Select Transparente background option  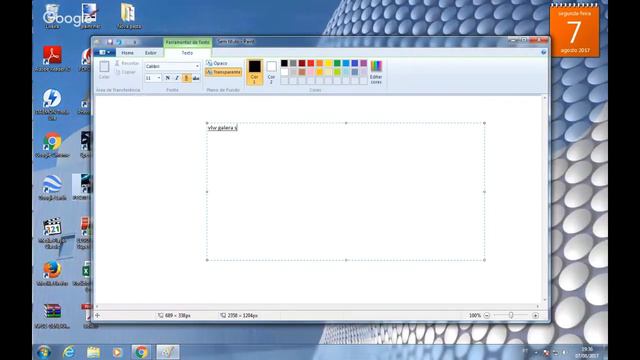tap(223, 72)
